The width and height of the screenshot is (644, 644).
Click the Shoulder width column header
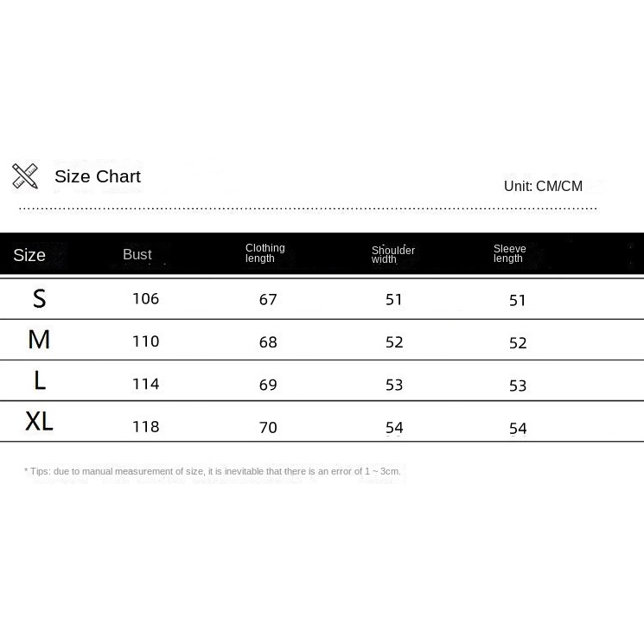[392, 254]
